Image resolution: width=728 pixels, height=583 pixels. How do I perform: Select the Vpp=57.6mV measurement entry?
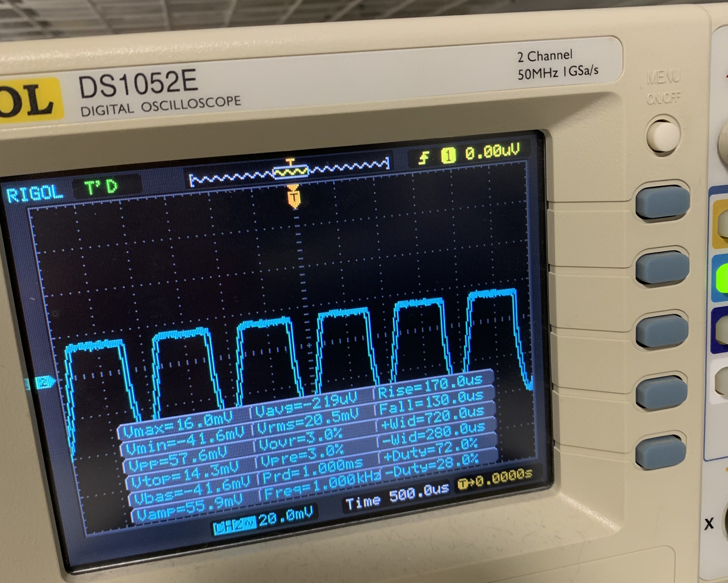[x=178, y=460]
